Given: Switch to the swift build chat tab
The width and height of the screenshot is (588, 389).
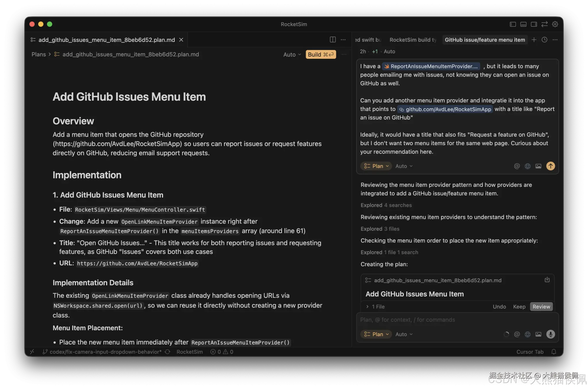Looking at the screenshot, I should point(368,40).
